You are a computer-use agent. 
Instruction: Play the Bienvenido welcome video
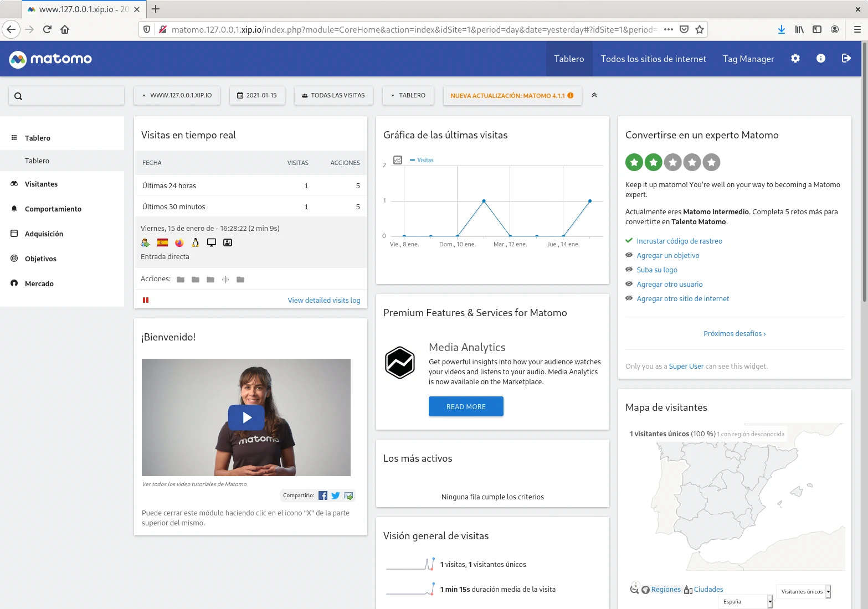click(246, 417)
